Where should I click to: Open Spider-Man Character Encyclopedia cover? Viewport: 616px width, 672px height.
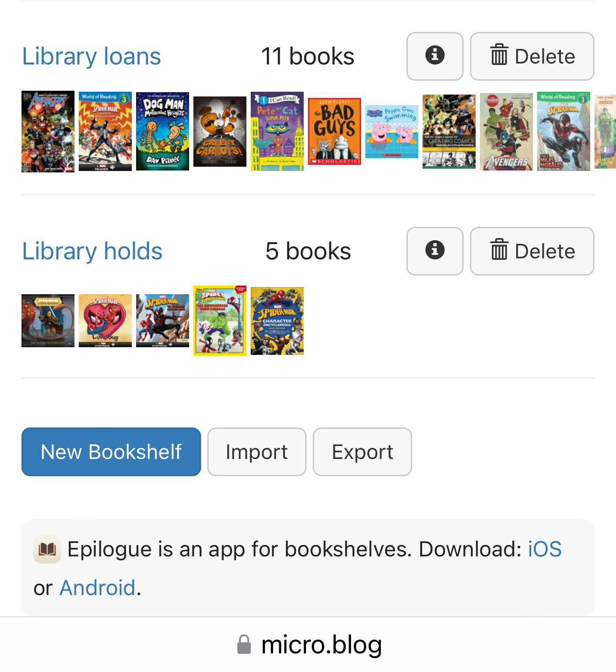277,321
